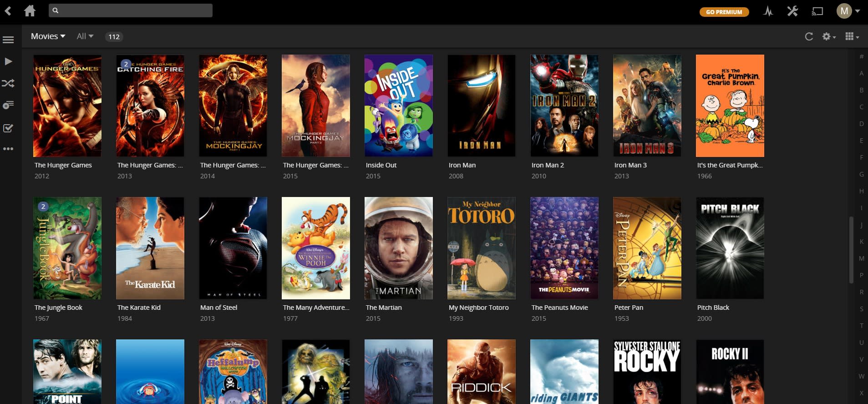
Task: Open the Cast to device icon
Action: click(817, 11)
